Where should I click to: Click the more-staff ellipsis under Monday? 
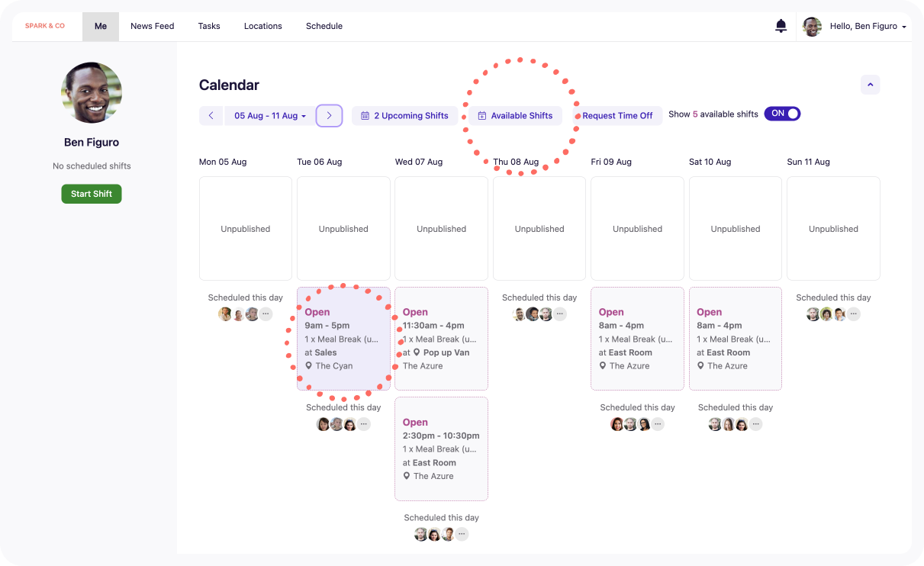point(266,314)
